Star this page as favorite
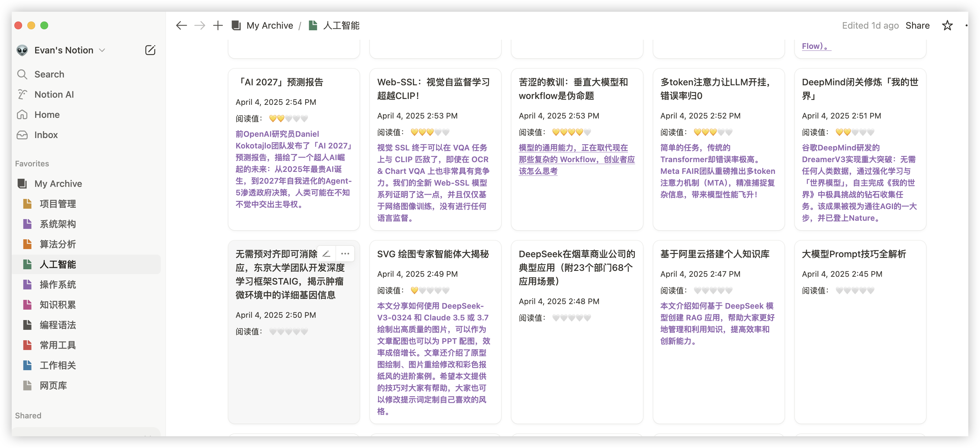980x448 pixels. [947, 25]
